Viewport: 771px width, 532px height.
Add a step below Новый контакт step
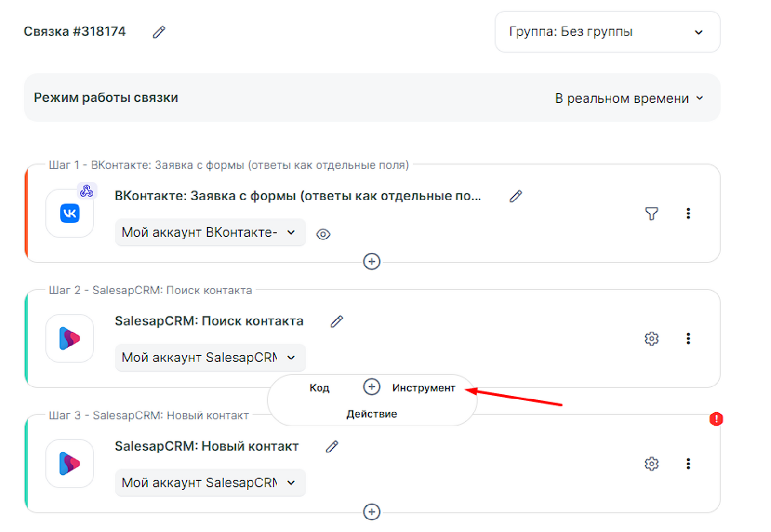point(372,512)
